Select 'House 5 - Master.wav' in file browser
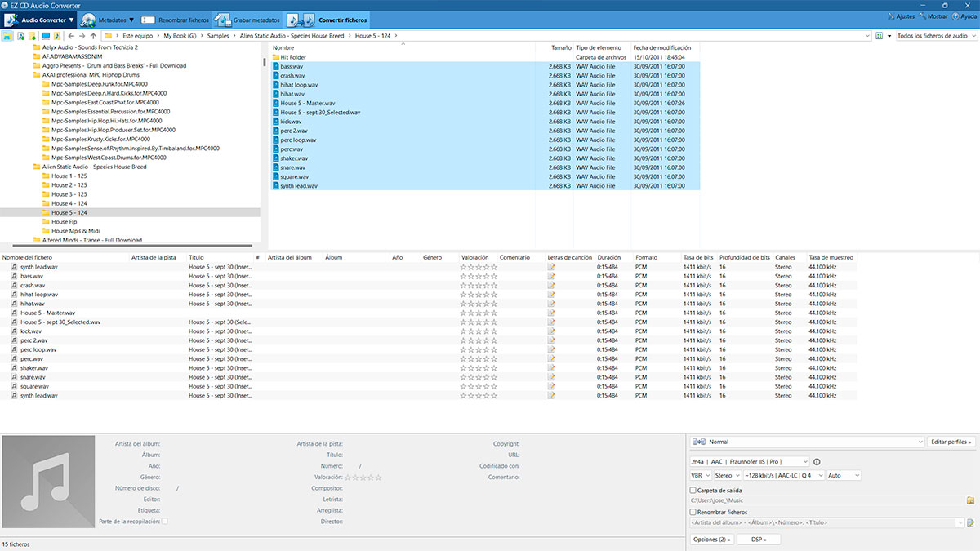The width and height of the screenshot is (980, 551). (x=308, y=103)
